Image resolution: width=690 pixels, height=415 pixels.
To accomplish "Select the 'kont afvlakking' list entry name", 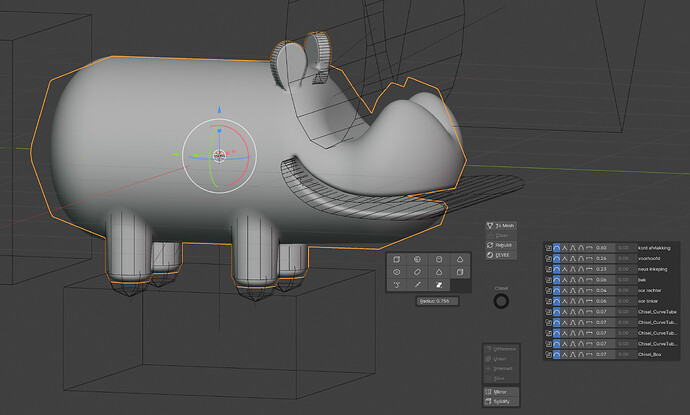I will (654, 248).
